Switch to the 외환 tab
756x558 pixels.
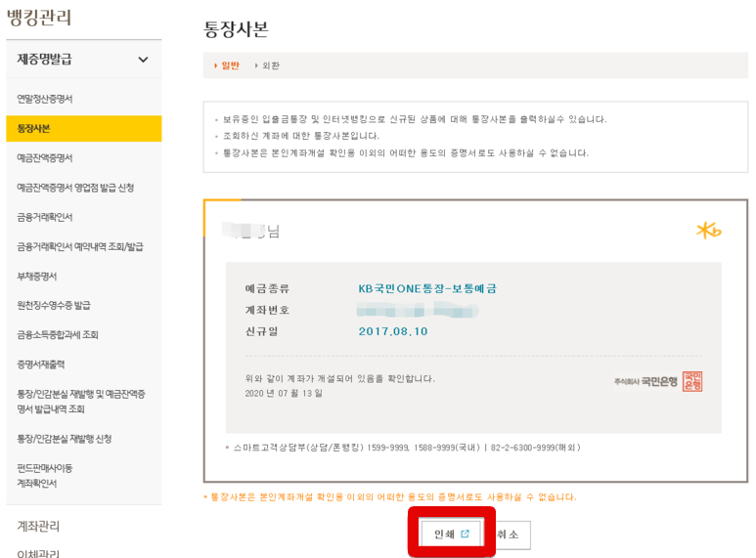tap(271, 65)
